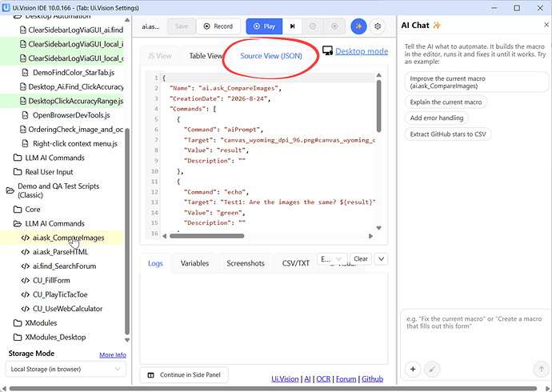Open the CSV/TXT tab
Image resolution: width=552 pixels, height=392 pixels.
[x=296, y=263]
